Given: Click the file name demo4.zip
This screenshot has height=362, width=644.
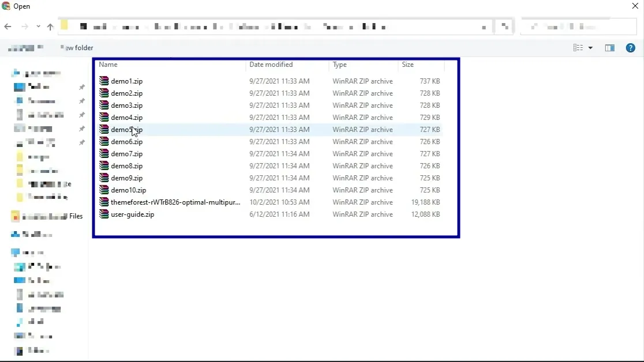Looking at the screenshot, I should (126, 118).
